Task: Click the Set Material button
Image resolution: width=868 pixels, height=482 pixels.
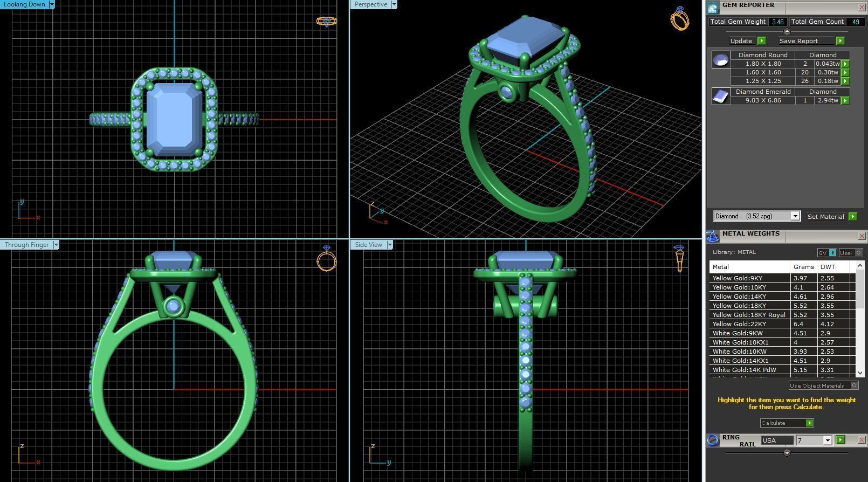Action: pyautogui.click(x=831, y=216)
